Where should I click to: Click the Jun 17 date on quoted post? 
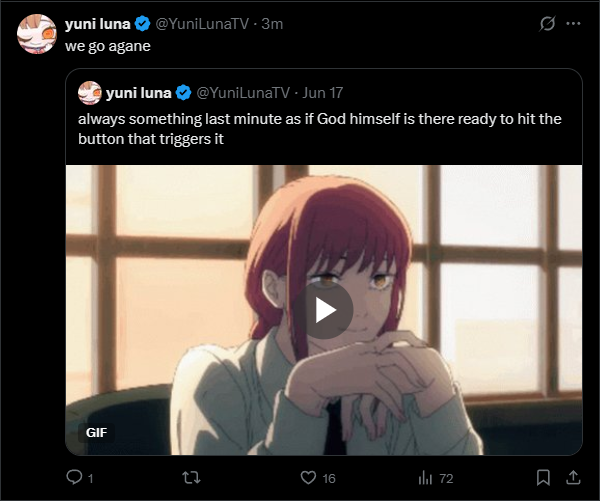[x=322, y=93]
